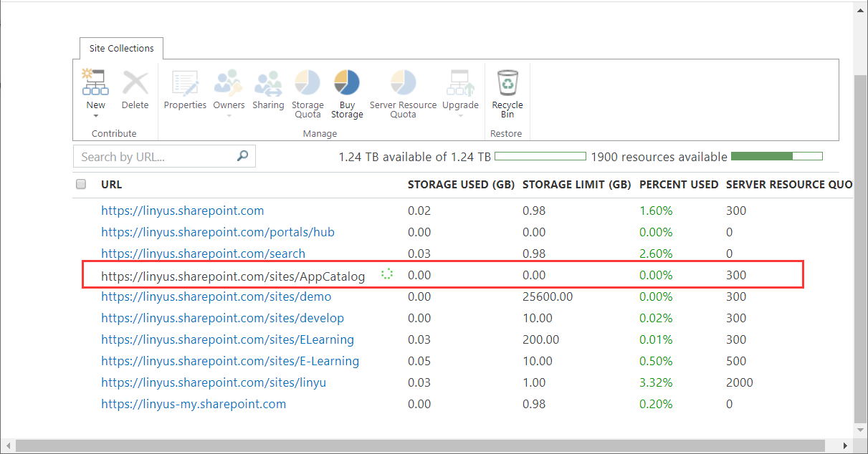Click the URL column header
Image resolution: width=868 pixels, height=454 pixels.
(x=112, y=184)
